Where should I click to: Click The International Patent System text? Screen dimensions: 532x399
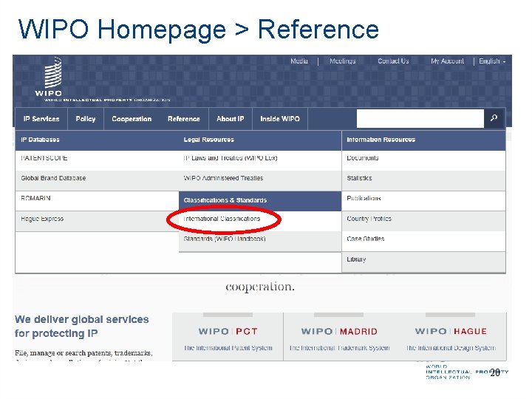[x=228, y=348]
